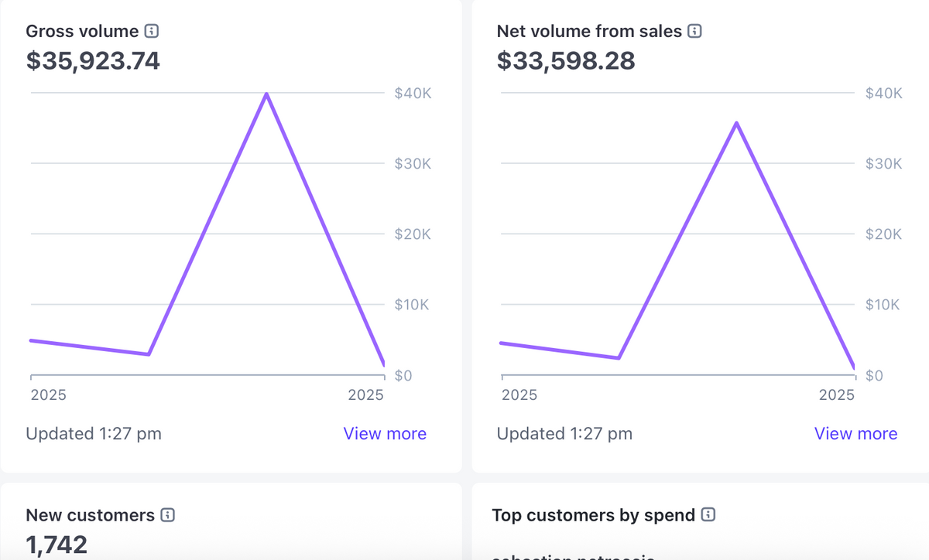Click the peak of the Net volume line
The image size is (929, 560).
736,122
